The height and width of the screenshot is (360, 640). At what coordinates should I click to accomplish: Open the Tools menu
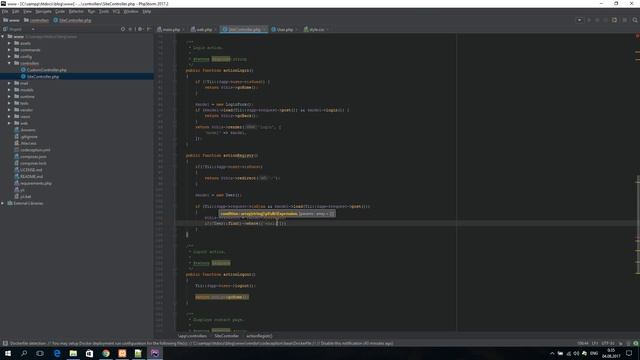coord(104,11)
